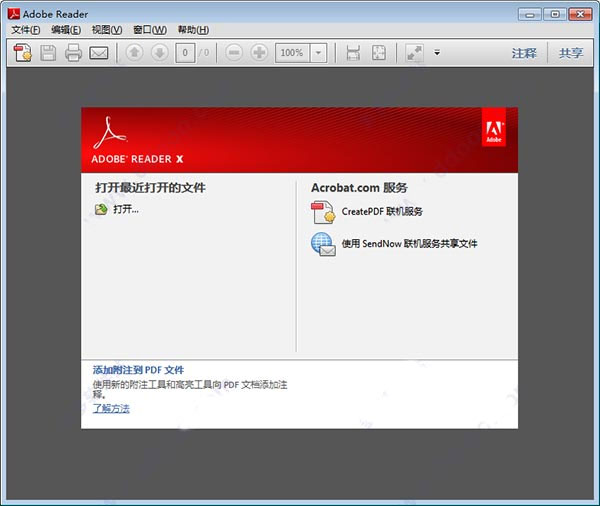This screenshot has width=600, height=506.
Task: Click the zoom in plus icon
Action: point(259,52)
